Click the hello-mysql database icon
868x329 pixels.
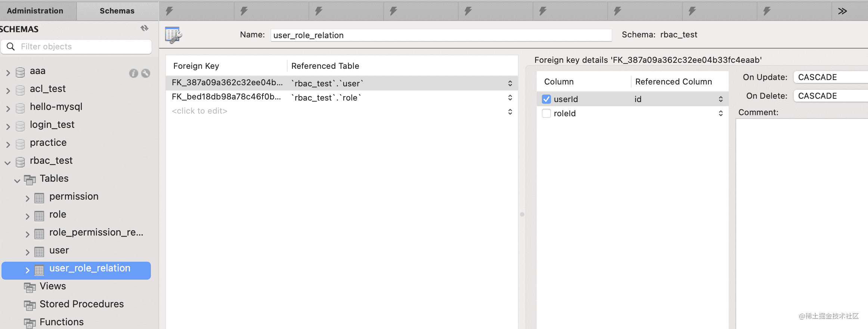[20, 108]
